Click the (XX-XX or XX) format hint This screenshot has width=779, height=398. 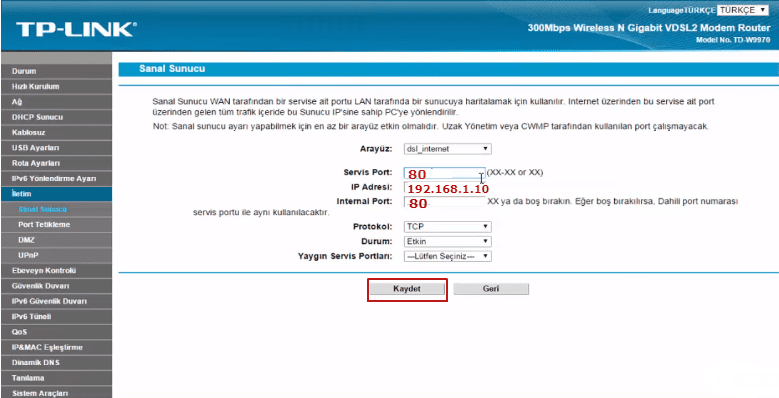515,172
